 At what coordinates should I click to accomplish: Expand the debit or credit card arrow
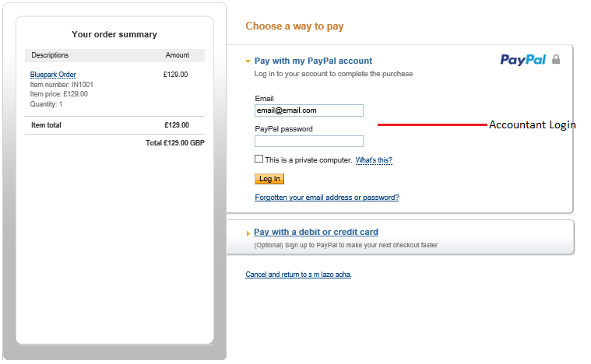click(x=248, y=233)
